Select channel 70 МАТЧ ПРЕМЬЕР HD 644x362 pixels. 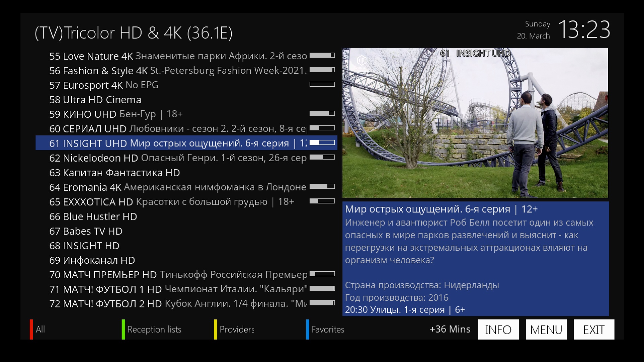(x=186, y=275)
